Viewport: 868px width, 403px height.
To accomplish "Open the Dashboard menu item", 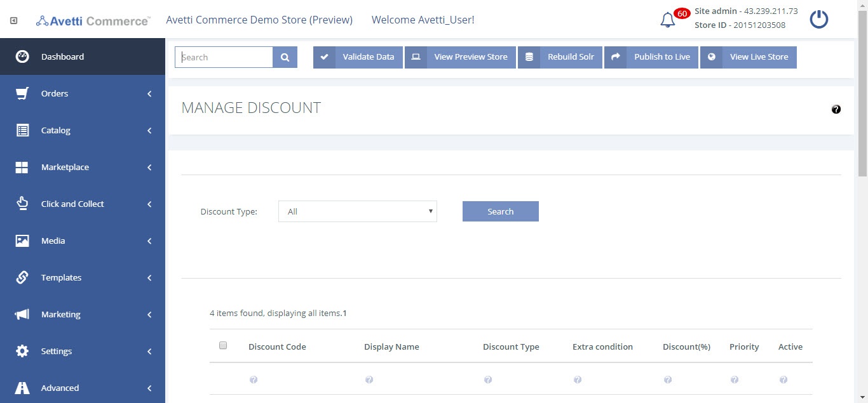I will pos(83,56).
